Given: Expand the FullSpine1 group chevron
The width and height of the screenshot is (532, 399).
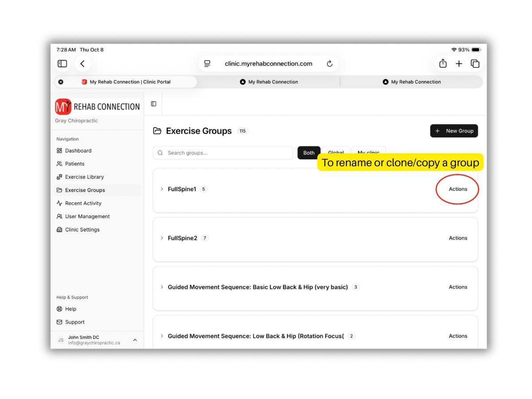Looking at the screenshot, I should (162, 189).
